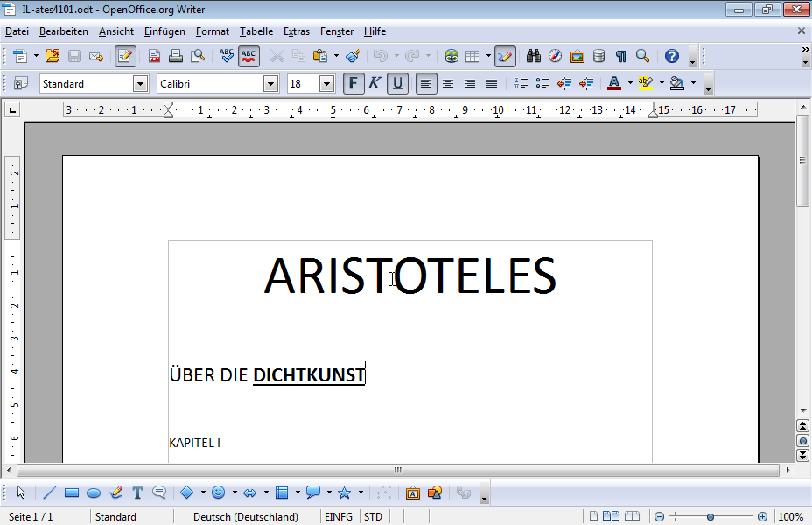Open OpenOffice Help icon
Screen dimensions: 812x525
(672, 56)
